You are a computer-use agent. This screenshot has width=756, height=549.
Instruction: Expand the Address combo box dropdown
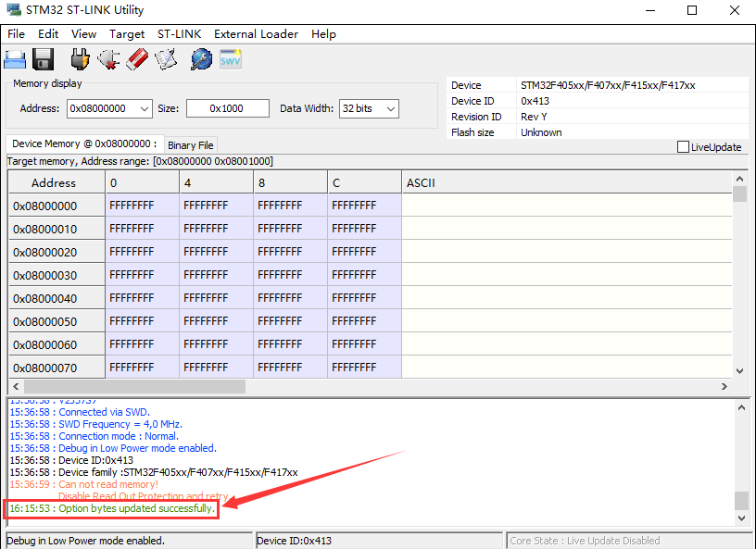click(145, 109)
